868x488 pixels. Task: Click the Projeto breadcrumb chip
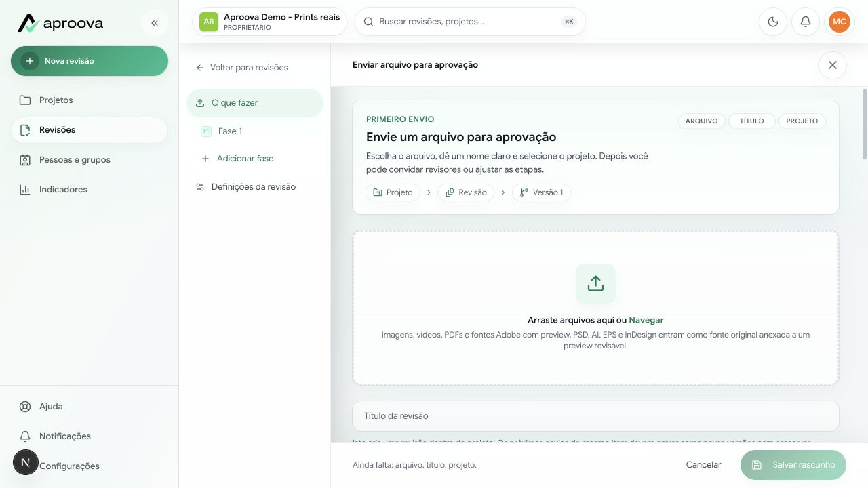[393, 192]
